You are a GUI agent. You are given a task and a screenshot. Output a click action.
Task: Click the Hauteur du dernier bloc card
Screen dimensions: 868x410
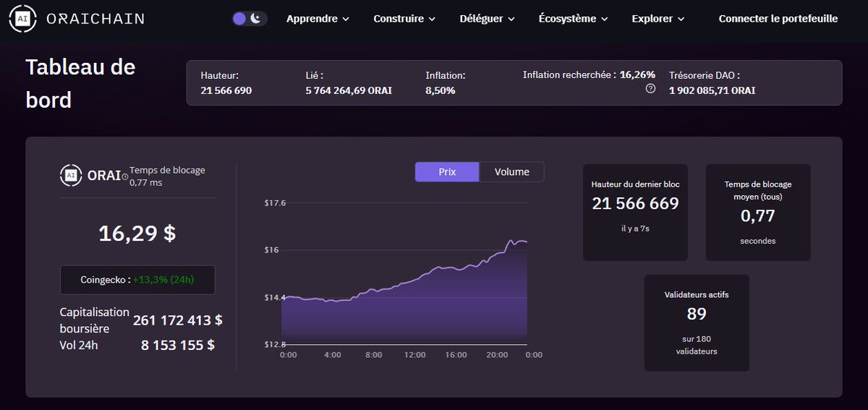click(635, 213)
